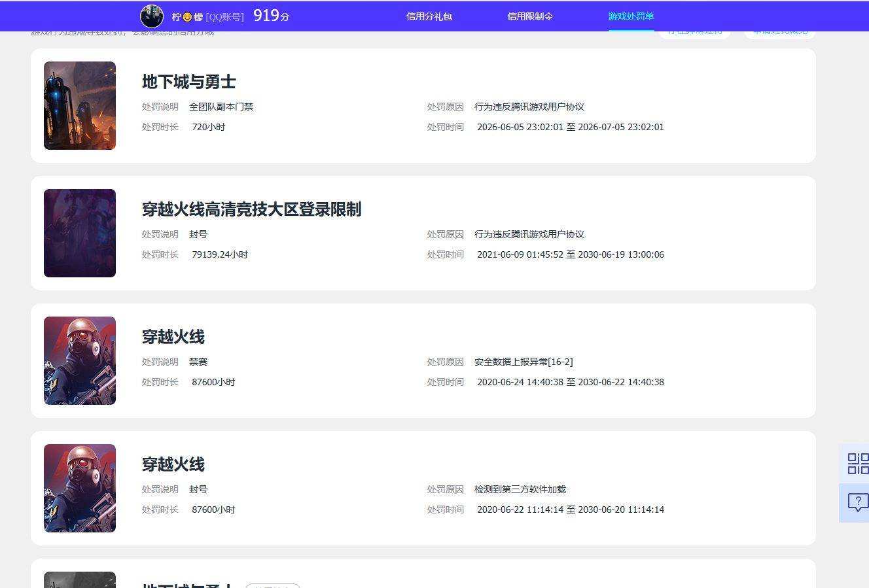
Task: Switch to the 信用限制令 tab
Action: click(x=530, y=16)
